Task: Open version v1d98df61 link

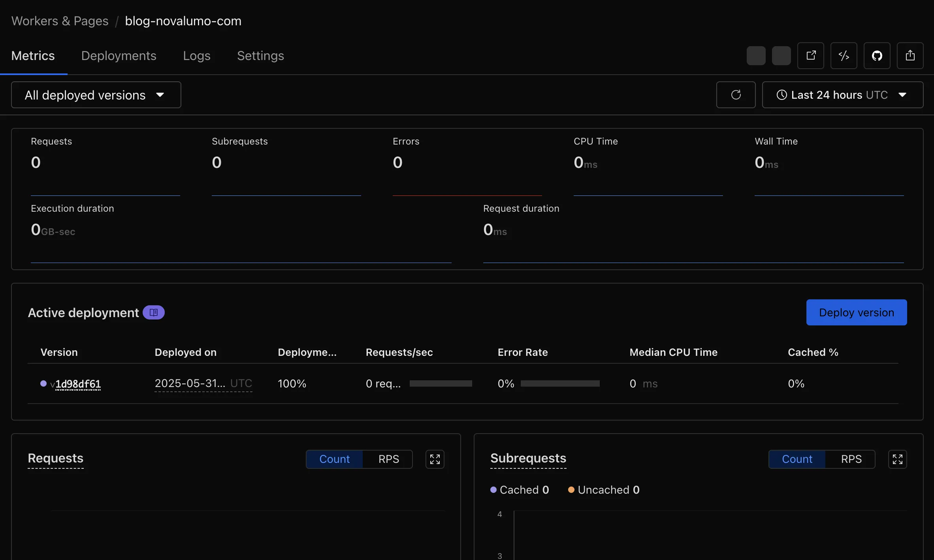Action: pos(78,384)
